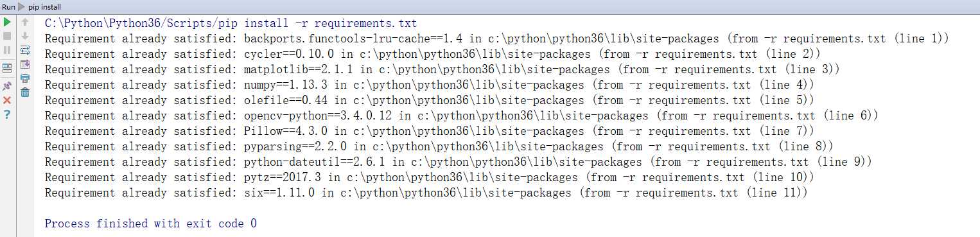
Task: Print the console output with printer icon
Action: coord(25,78)
